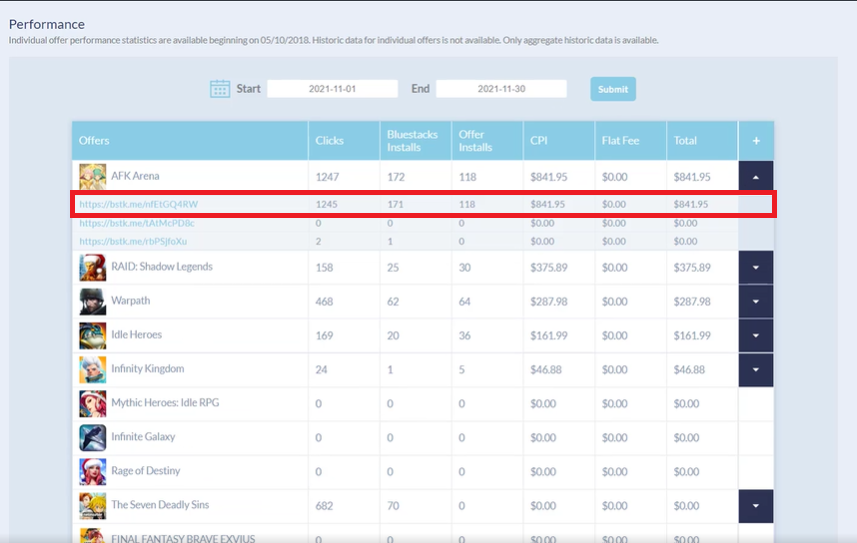Viewport: 857px width, 543px height.
Task: Expand the RAID: Shadow Legends row
Action: tap(756, 267)
